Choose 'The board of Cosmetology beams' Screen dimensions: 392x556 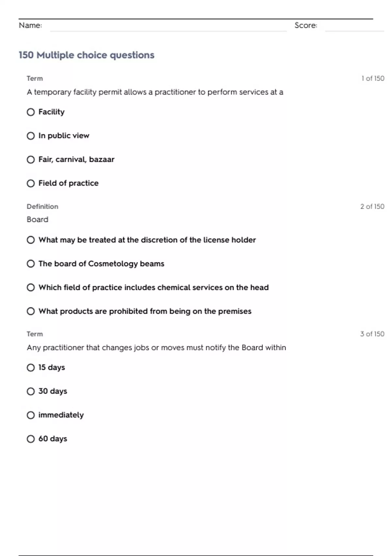point(31,264)
